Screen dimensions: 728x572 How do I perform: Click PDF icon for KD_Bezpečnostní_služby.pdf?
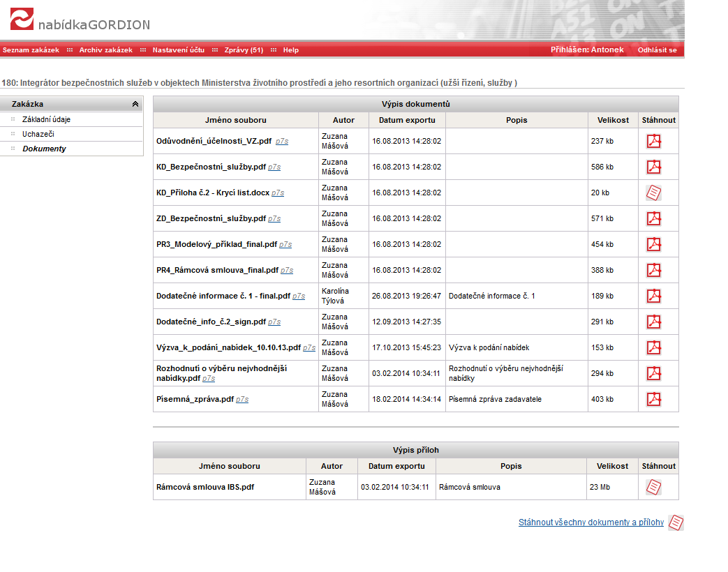(x=653, y=167)
